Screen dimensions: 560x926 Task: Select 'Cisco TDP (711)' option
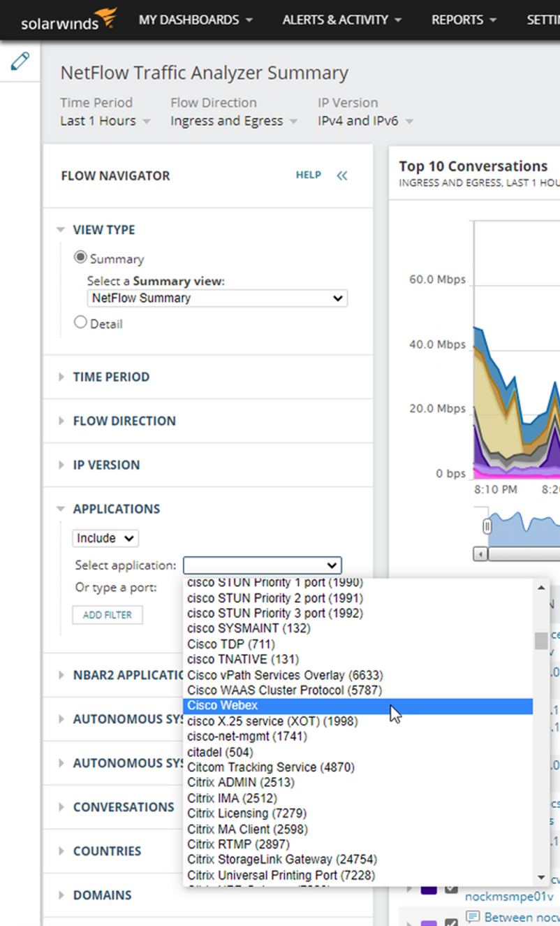[358, 644]
